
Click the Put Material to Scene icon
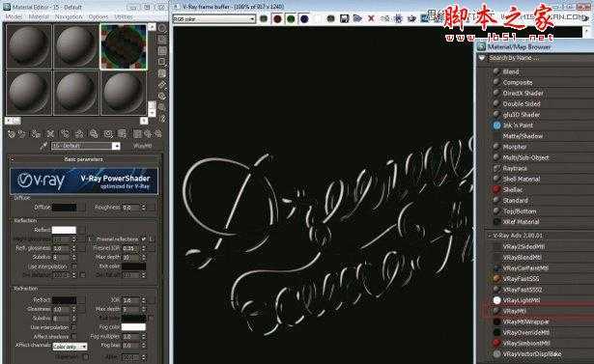click(21, 133)
